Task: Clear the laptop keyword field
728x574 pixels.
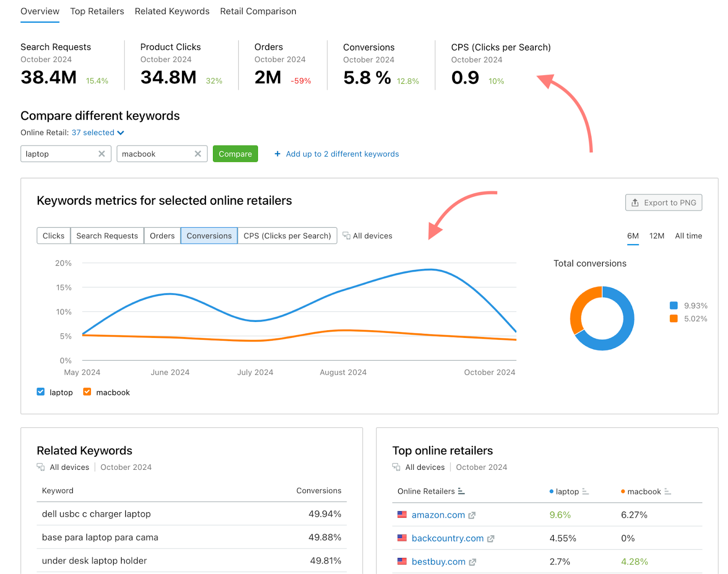Action: (101, 154)
